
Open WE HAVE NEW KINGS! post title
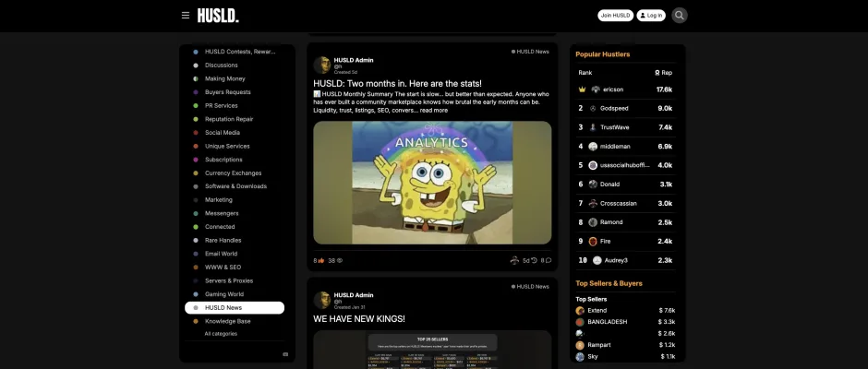pyautogui.click(x=359, y=319)
